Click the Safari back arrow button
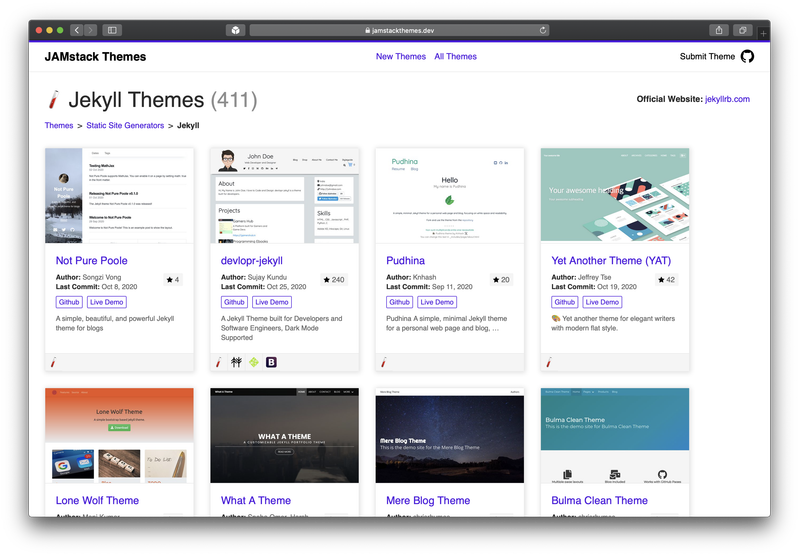Image resolution: width=800 pixels, height=556 pixels. coord(77,30)
